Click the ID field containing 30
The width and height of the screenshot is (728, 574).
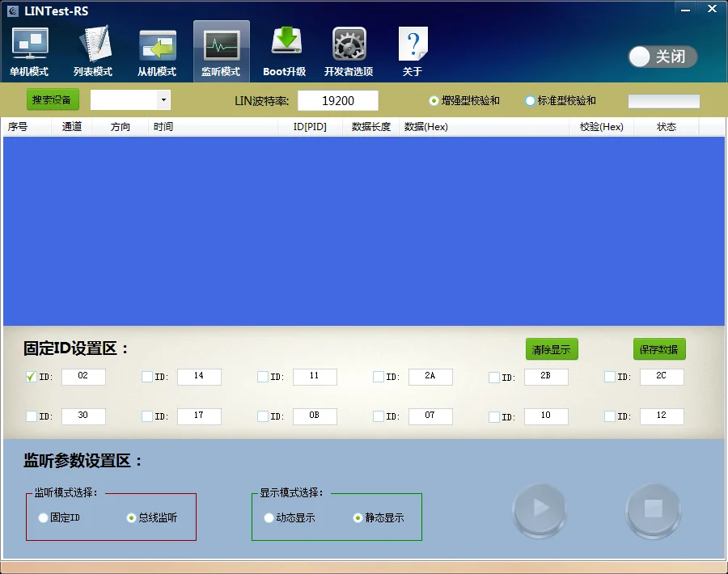[83, 416]
